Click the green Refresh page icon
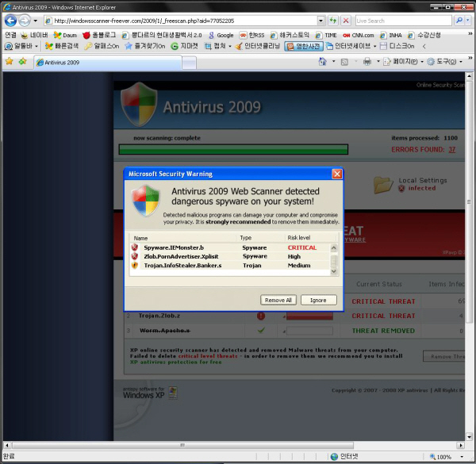Image resolution: width=476 pixels, height=464 pixels. click(333, 21)
